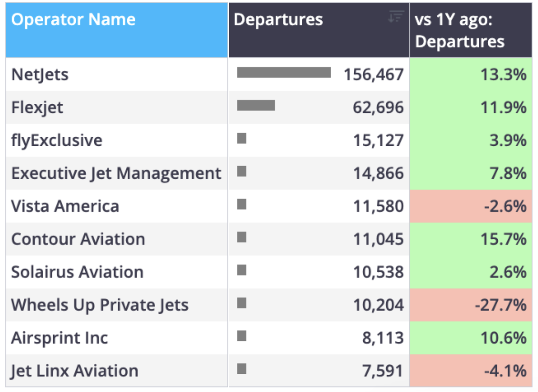The height and width of the screenshot is (392, 538).
Task: Select the red -27.7% cell
Action: click(x=471, y=305)
